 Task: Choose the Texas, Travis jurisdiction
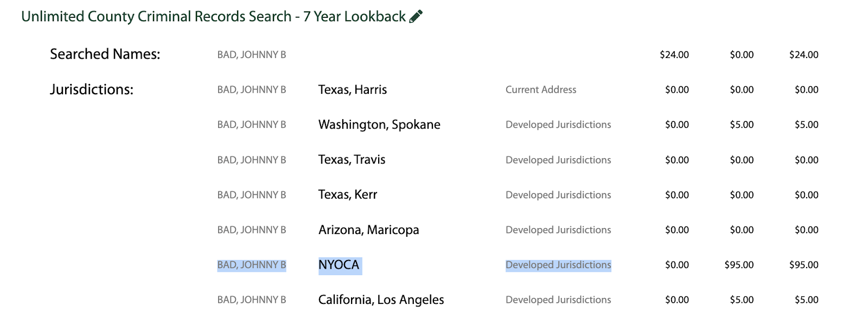click(352, 160)
